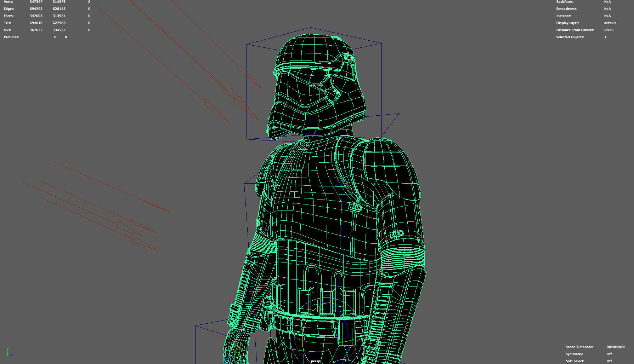Click the 'Edges:' heads-up label
This screenshot has height=364, width=634.
click(9, 9)
